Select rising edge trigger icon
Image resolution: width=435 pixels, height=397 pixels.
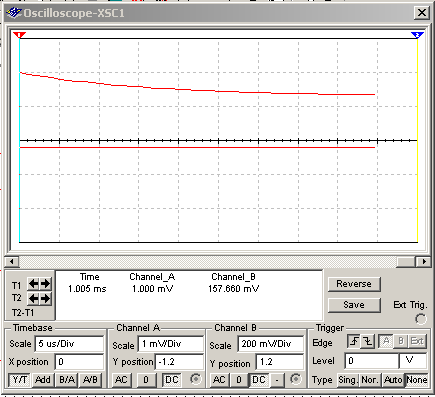click(354, 342)
